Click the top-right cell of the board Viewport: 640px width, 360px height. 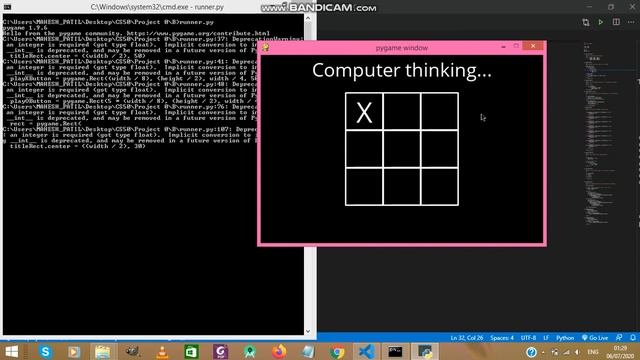439,111
